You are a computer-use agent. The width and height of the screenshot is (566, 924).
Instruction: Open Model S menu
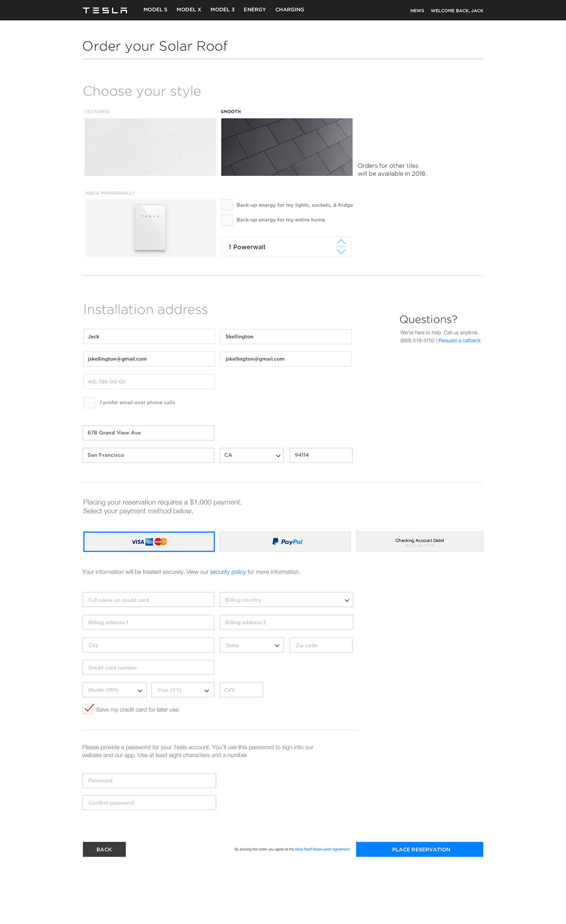click(155, 9)
